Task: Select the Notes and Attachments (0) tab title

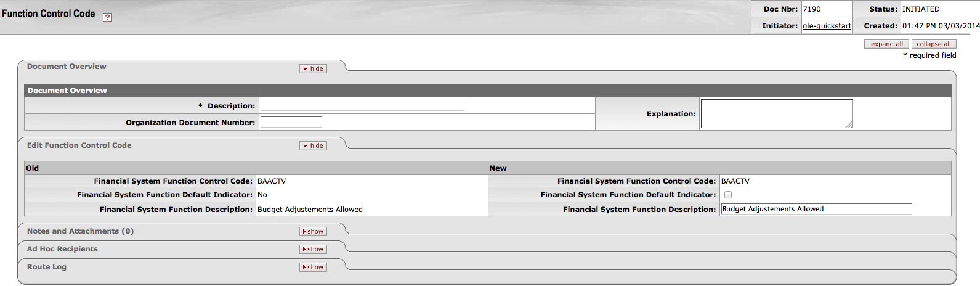Action: pos(80,231)
